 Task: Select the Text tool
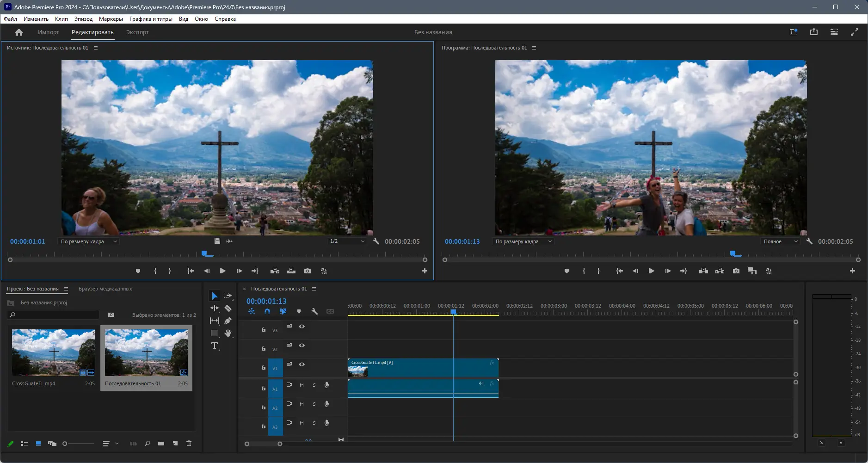coord(214,346)
